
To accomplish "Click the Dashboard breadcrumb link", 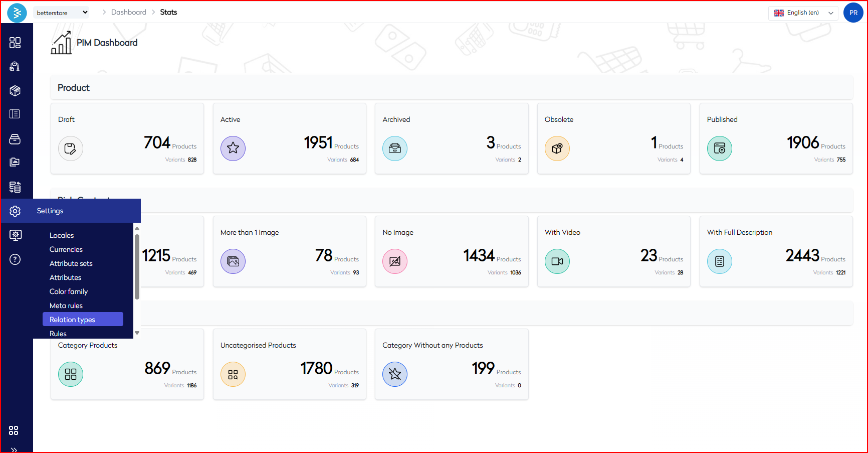I will [129, 12].
